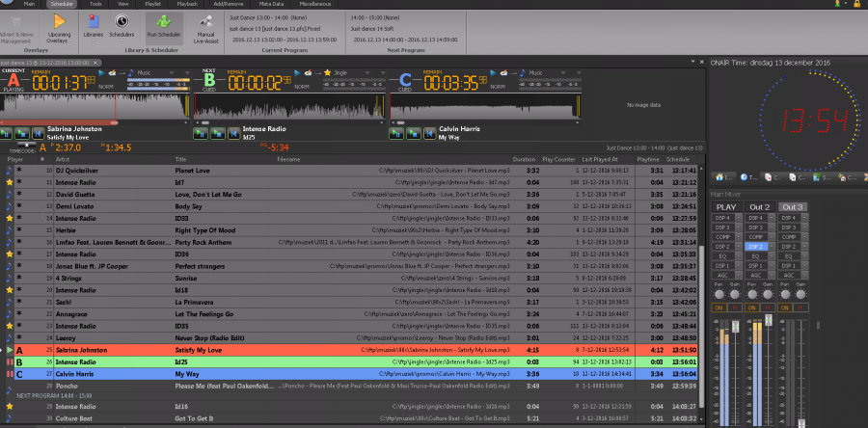This screenshot has height=428, width=868.
Task: Click stop button of player B
Action: [x=216, y=133]
